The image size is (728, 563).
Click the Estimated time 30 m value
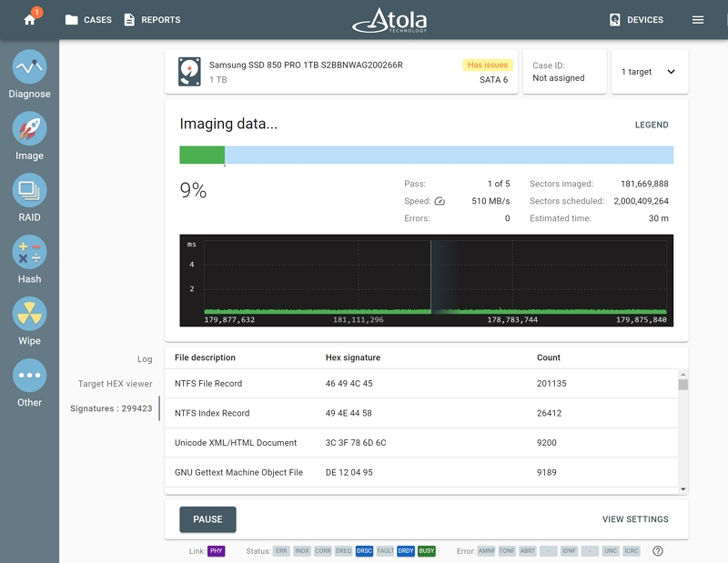tap(658, 218)
